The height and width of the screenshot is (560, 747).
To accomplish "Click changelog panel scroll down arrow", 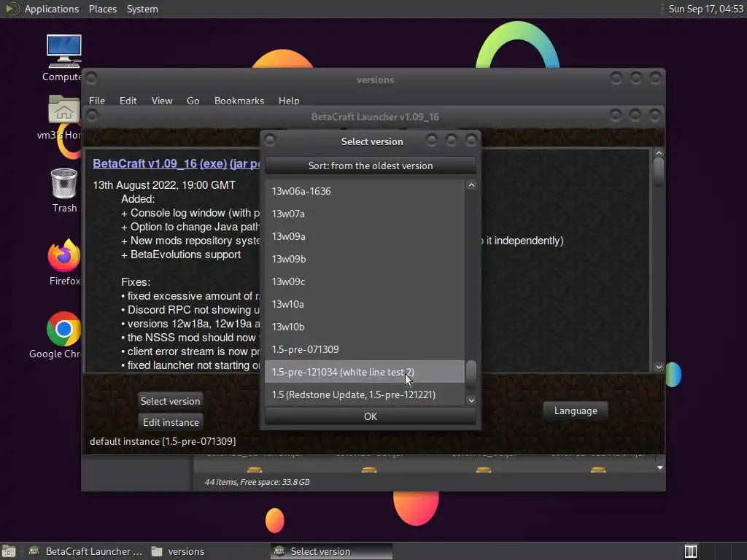I will tap(659, 366).
